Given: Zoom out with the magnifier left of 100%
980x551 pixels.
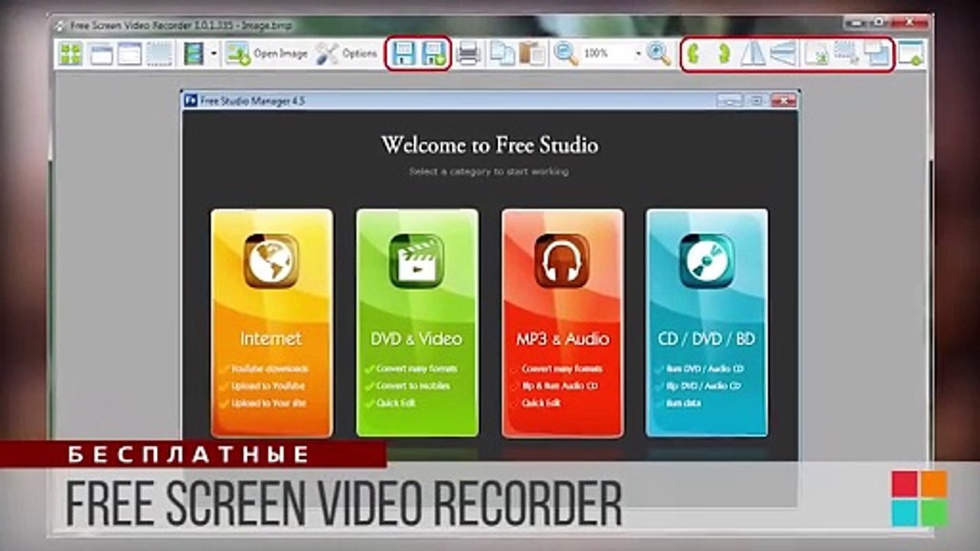Looking at the screenshot, I should tap(566, 54).
